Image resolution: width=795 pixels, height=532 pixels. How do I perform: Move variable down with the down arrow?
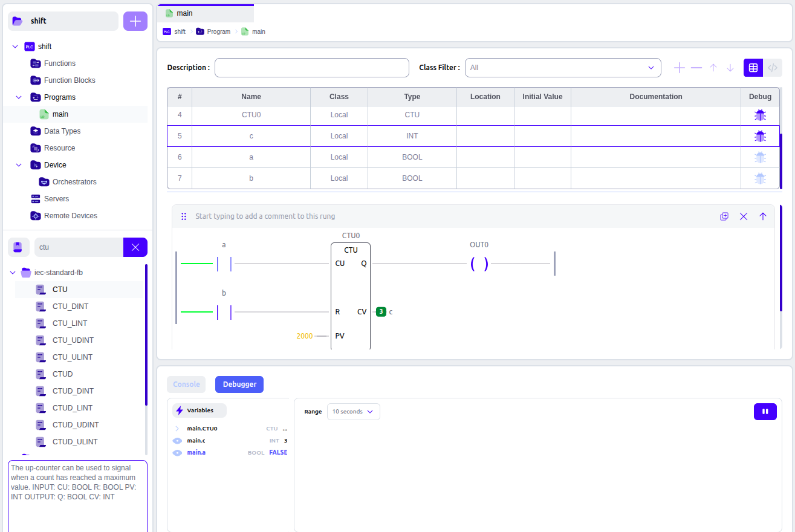(x=730, y=68)
